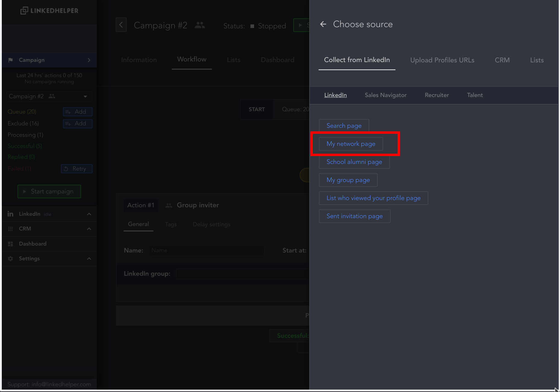Open the campaign Lists tab
The height and width of the screenshot is (392, 560).
click(234, 60)
